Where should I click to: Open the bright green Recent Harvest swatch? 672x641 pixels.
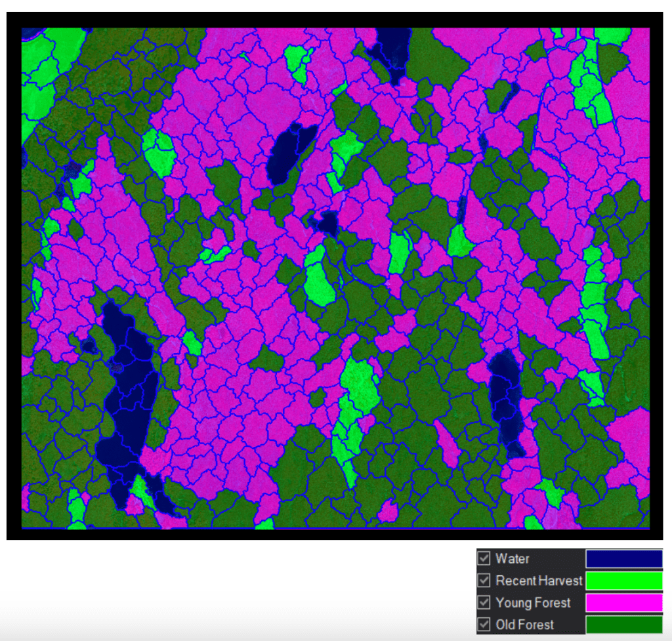click(623, 580)
